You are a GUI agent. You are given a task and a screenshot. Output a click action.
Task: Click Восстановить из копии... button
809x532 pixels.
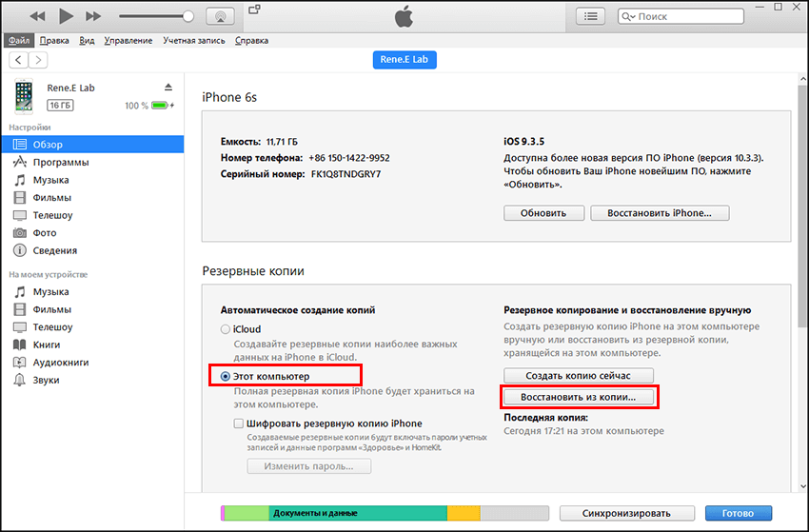tap(579, 397)
